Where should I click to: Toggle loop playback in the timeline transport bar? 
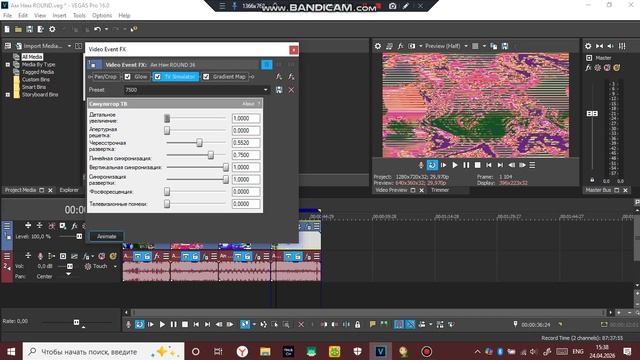click(140, 324)
